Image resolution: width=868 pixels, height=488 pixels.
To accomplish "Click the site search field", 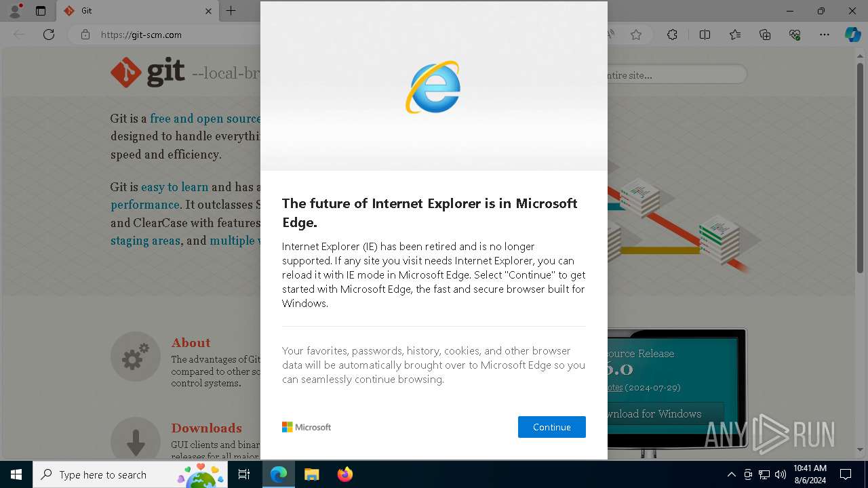I will (677, 75).
